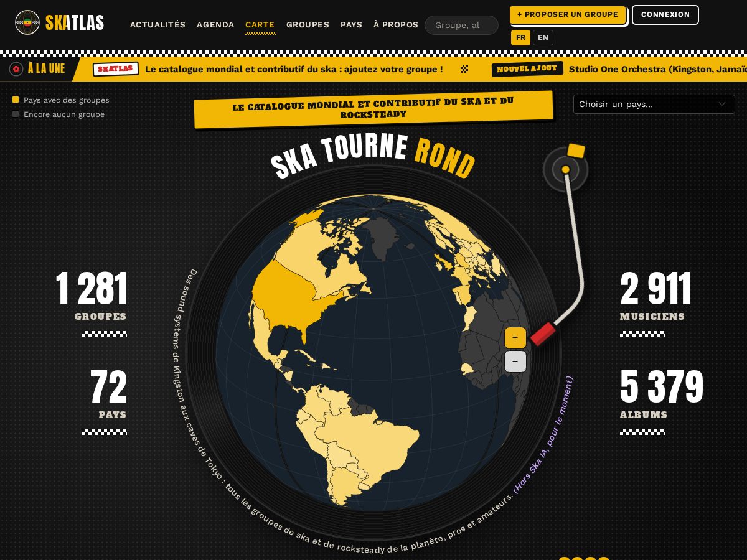This screenshot has height=560, width=747.
Task: Zoom in on the globe map
Action: coord(515,338)
